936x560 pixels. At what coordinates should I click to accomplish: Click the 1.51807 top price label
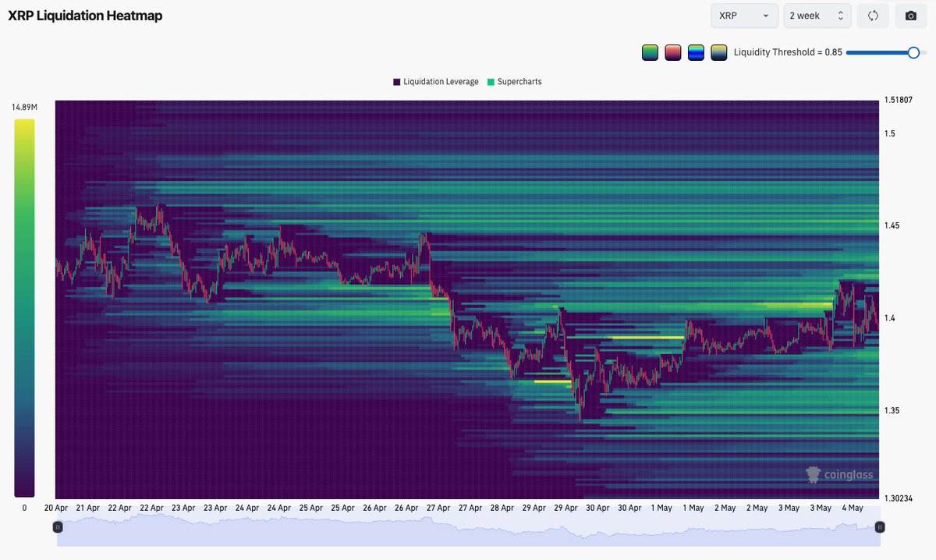pos(898,100)
